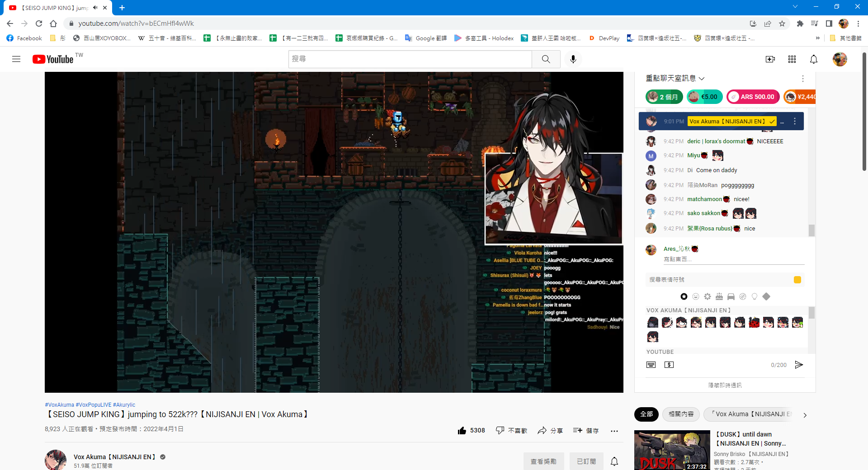Click the keyboard emoji picker icon
The width and height of the screenshot is (868, 470).
651,365
